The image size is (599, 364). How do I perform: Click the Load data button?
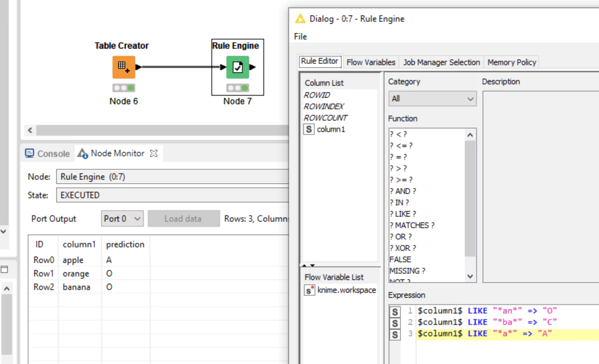[x=184, y=218]
